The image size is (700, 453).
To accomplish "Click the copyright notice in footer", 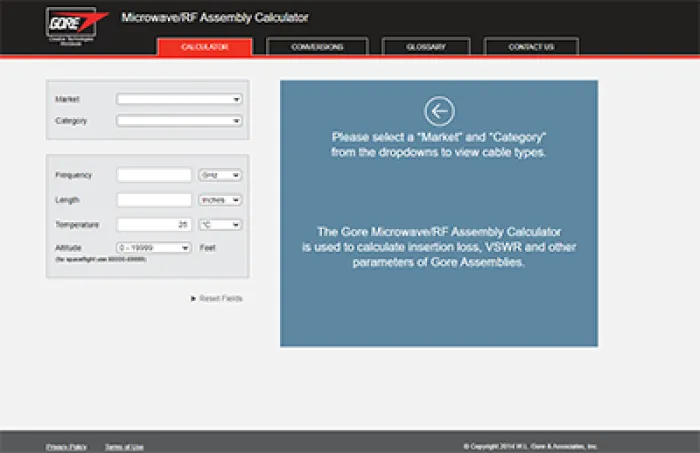I will (530, 446).
